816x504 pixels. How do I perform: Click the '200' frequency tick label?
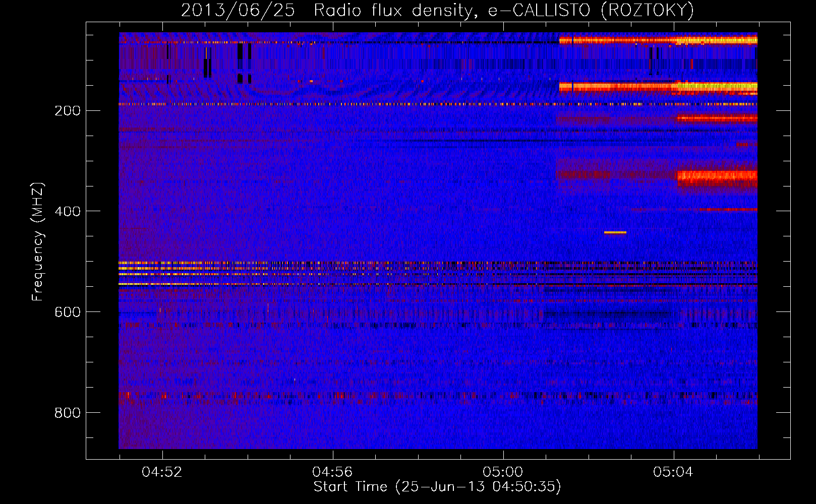[68, 111]
